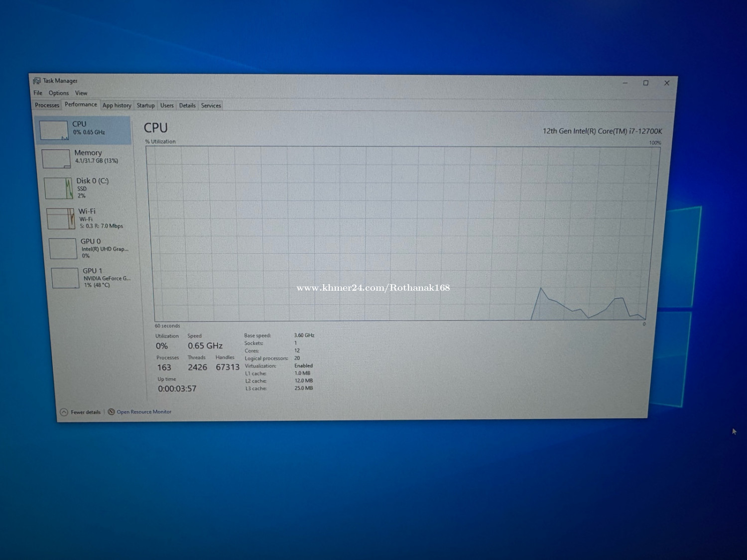Image resolution: width=747 pixels, height=560 pixels.
Task: Click the L3 cache 25.0 MB value
Action: pyautogui.click(x=304, y=388)
